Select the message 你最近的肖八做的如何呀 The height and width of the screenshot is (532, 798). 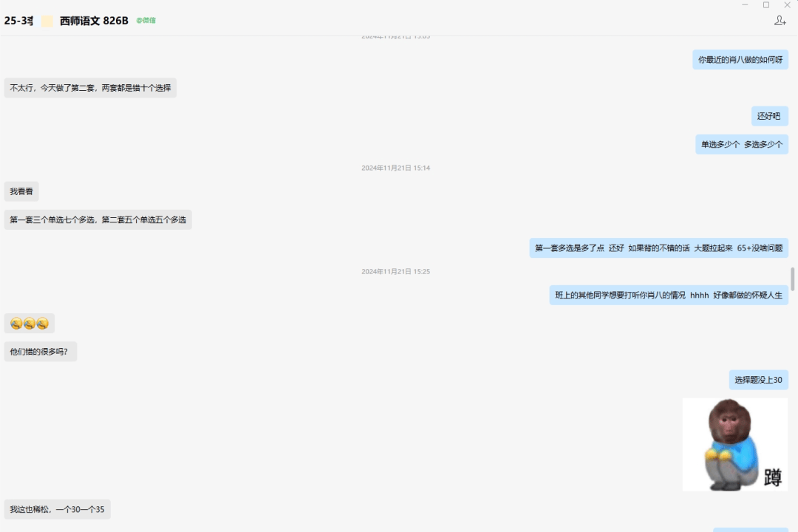[740, 60]
